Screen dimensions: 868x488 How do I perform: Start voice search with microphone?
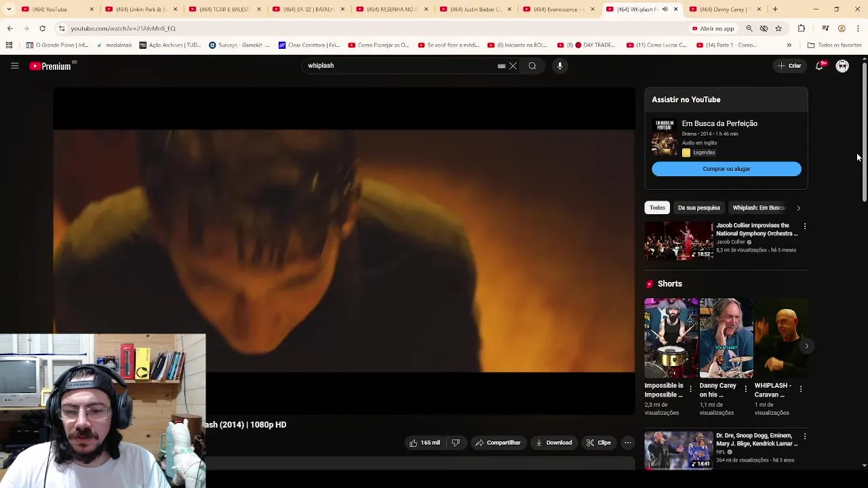(559, 66)
